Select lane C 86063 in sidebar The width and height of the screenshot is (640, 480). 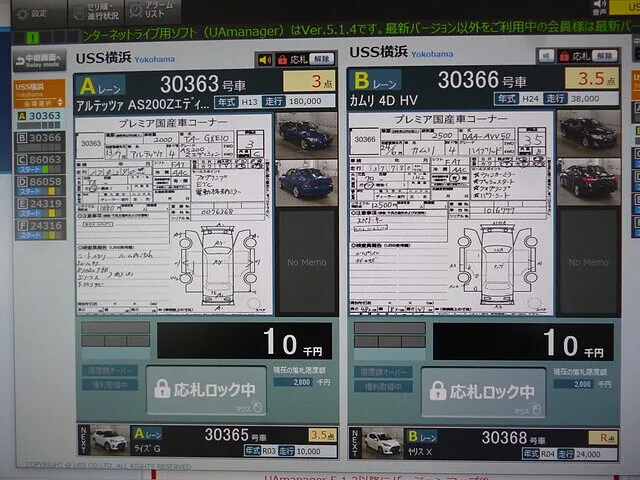[x=40, y=163]
